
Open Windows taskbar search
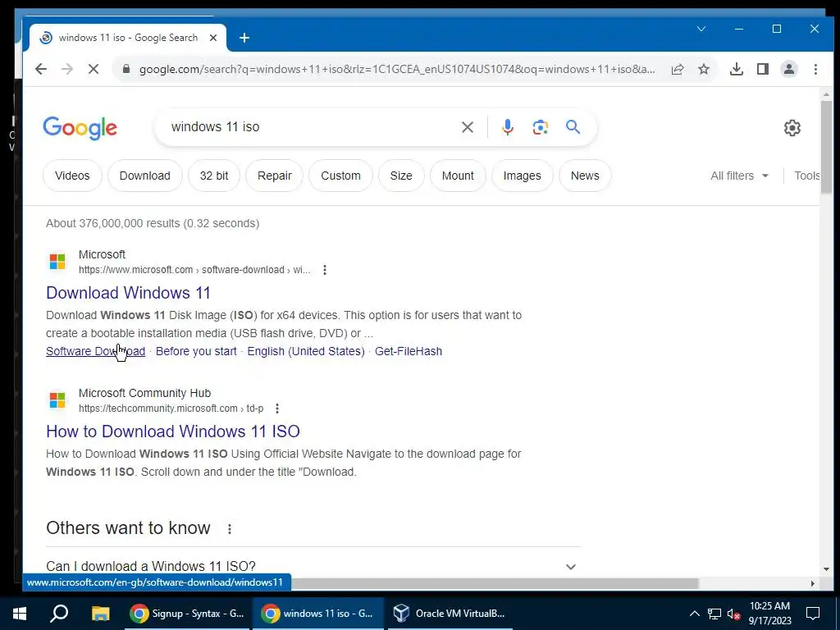pyautogui.click(x=59, y=614)
